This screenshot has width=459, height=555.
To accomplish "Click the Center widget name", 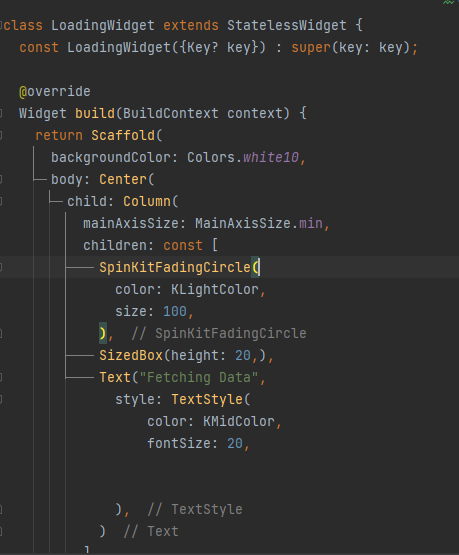I will click(123, 179).
